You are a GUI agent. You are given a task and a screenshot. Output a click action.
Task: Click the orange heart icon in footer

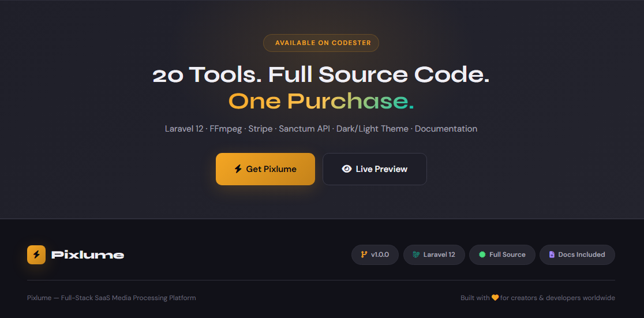(495, 298)
